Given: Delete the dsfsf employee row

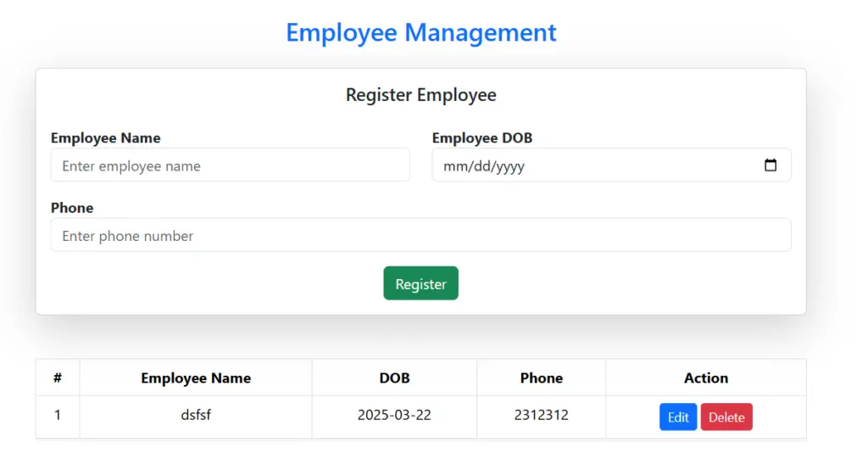Looking at the screenshot, I should (726, 417).
